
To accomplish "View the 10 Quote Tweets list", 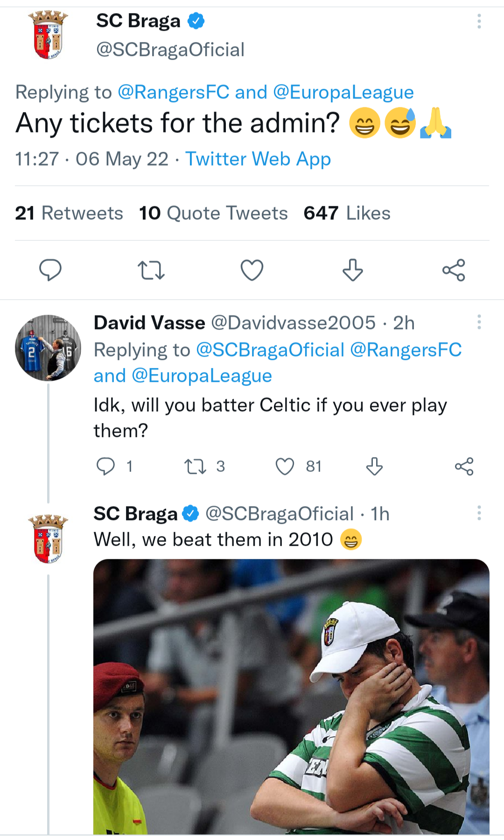I will tap(213, 213).
